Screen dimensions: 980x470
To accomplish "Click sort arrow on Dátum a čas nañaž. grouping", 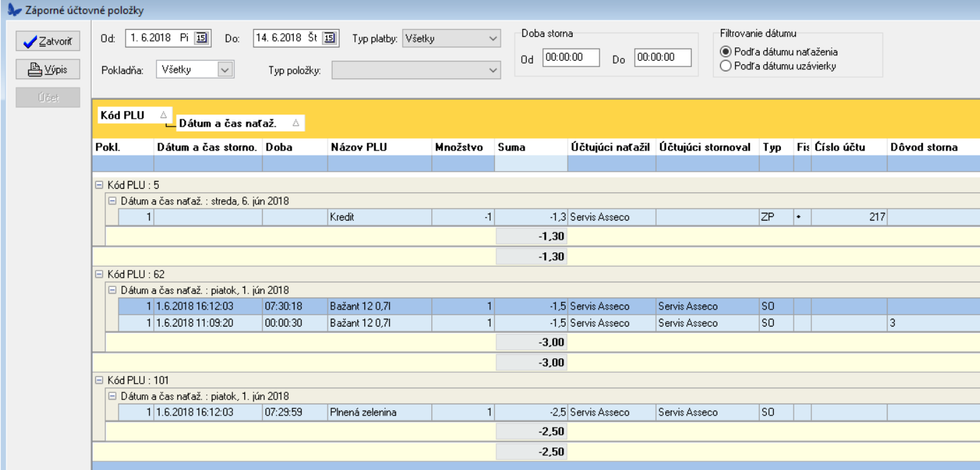I will click(x=295, y=123).
